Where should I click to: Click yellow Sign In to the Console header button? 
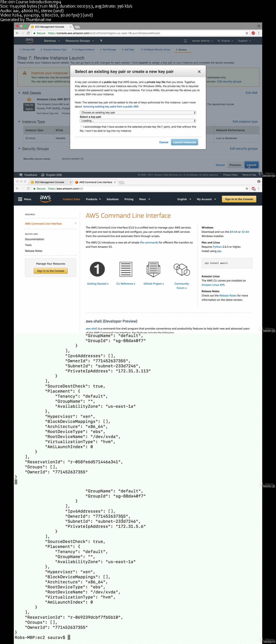[239, 199]
